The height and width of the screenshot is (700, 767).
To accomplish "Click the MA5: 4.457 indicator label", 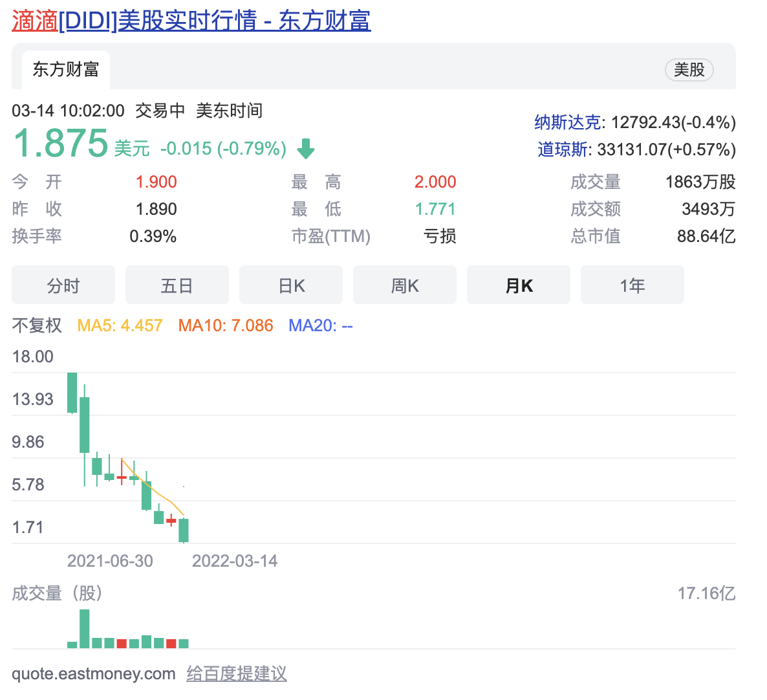I will point(120,326).
